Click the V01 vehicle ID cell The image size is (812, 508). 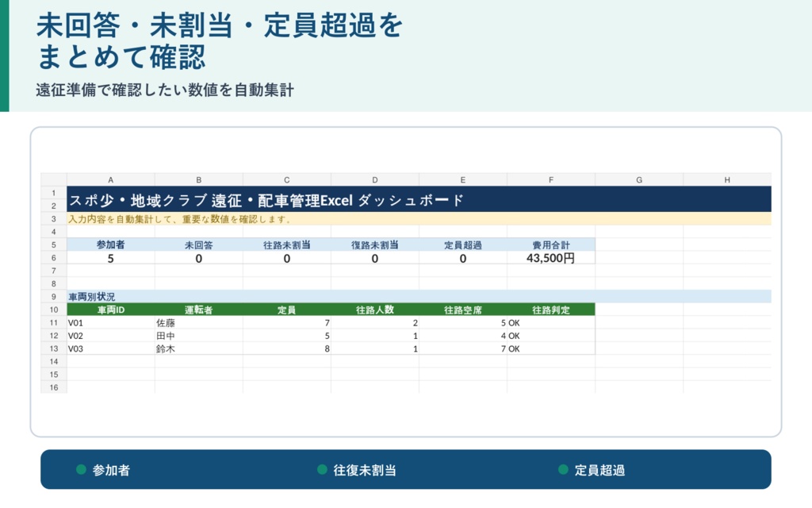[111, 322]
